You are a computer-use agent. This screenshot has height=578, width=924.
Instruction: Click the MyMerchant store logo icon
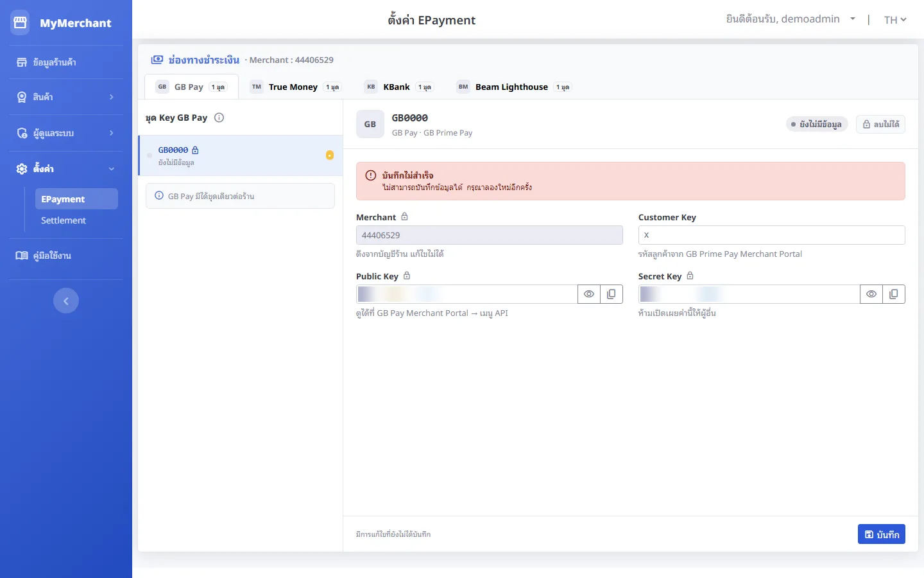20,22
